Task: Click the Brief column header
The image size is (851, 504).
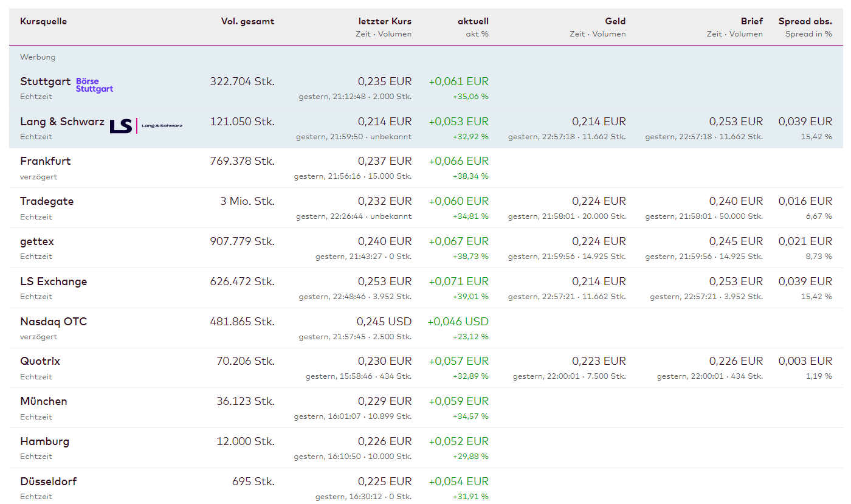Action: tap(752, 21)
